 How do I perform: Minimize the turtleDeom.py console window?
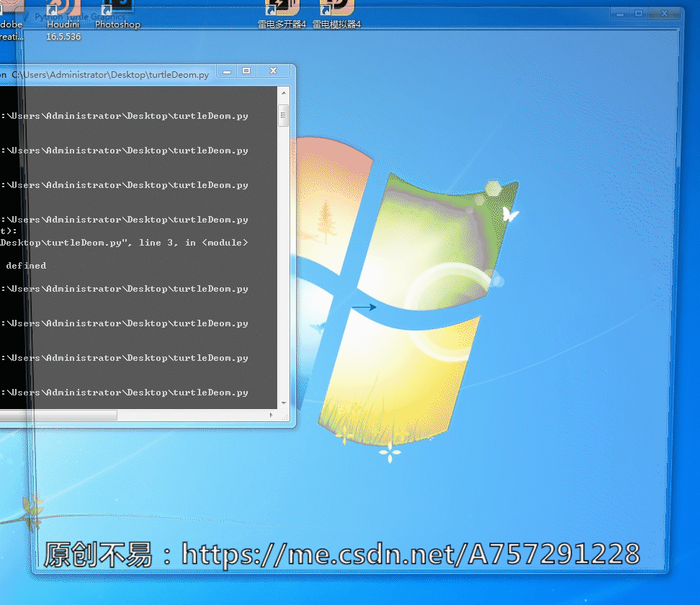(227, 71)
